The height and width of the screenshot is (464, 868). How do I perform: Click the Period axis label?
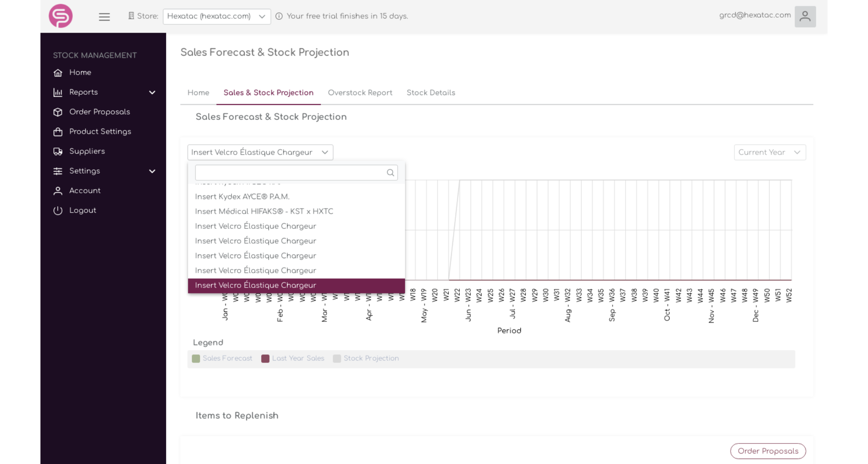tap(509, 331)
